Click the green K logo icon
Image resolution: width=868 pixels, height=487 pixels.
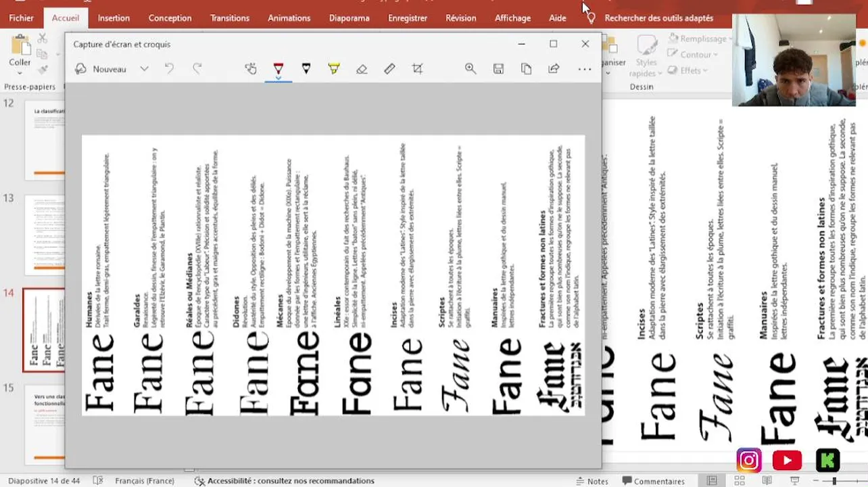[x=827, y=461]
